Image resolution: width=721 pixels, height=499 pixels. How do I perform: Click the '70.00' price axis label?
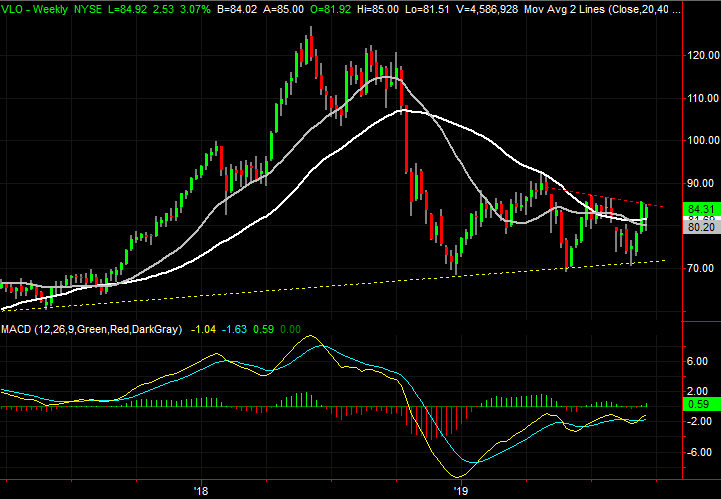point(700,268)
